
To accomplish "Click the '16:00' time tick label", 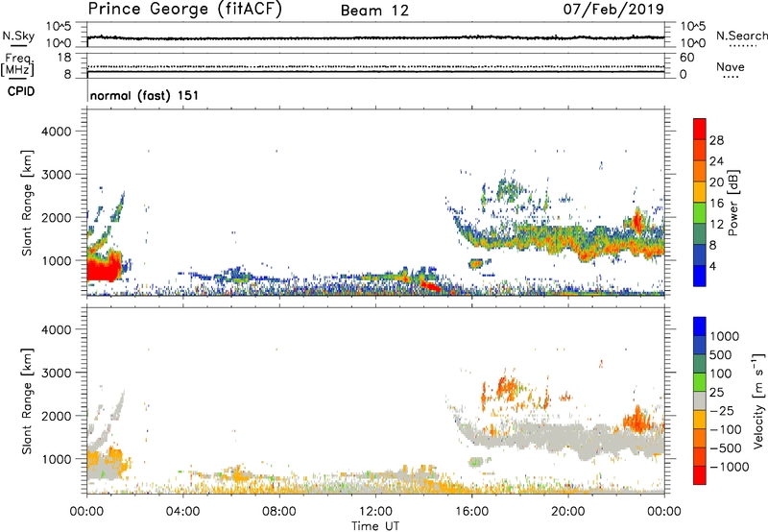I will tap(471, 512).
